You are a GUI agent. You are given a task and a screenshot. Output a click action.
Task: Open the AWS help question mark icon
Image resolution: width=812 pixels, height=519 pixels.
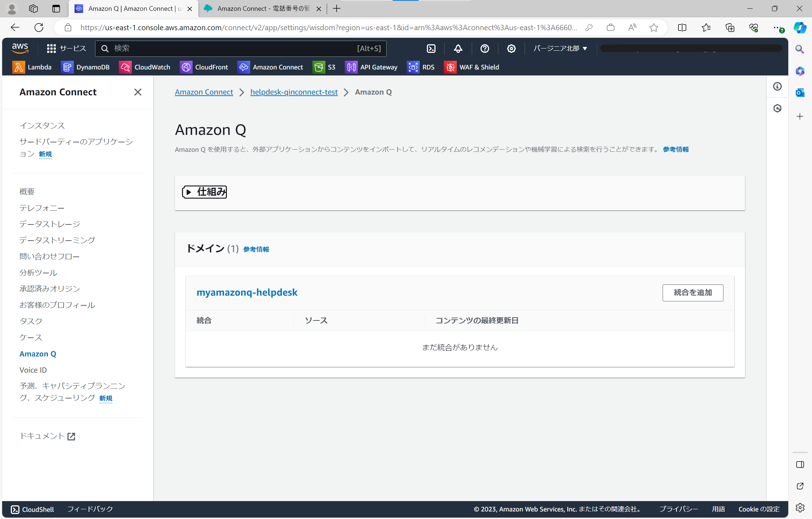(485, 48)
